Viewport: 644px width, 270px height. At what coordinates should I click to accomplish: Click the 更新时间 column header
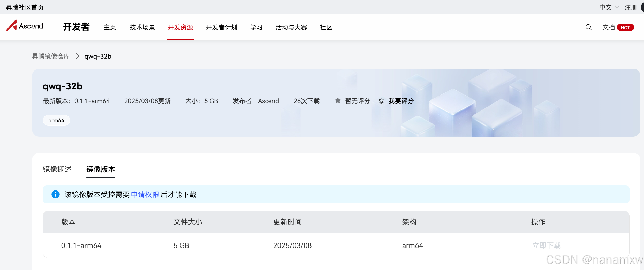click(287, 222)
